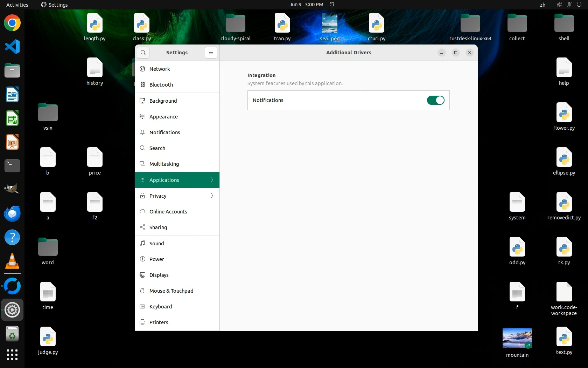This screenshot has height=368, width=588.
Task: Expand the Privacy section chevron
Action: pyautogui.click(x=212, y=196)
